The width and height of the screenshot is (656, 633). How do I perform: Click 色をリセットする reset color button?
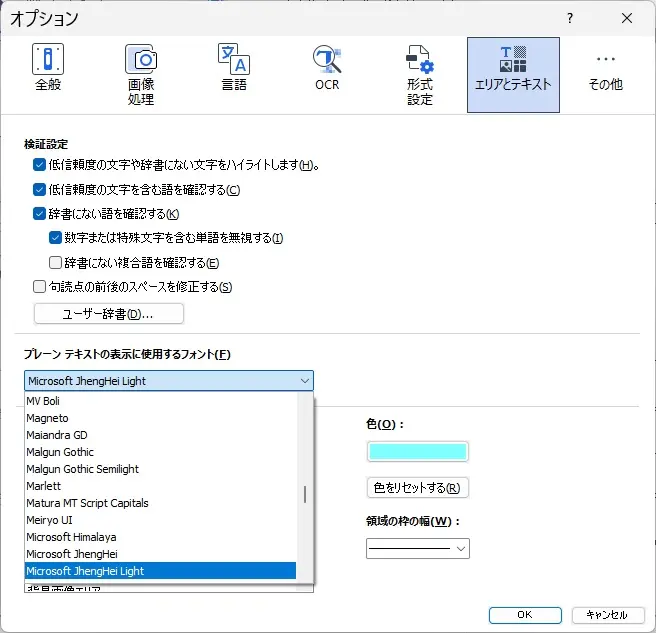point(418,488)
